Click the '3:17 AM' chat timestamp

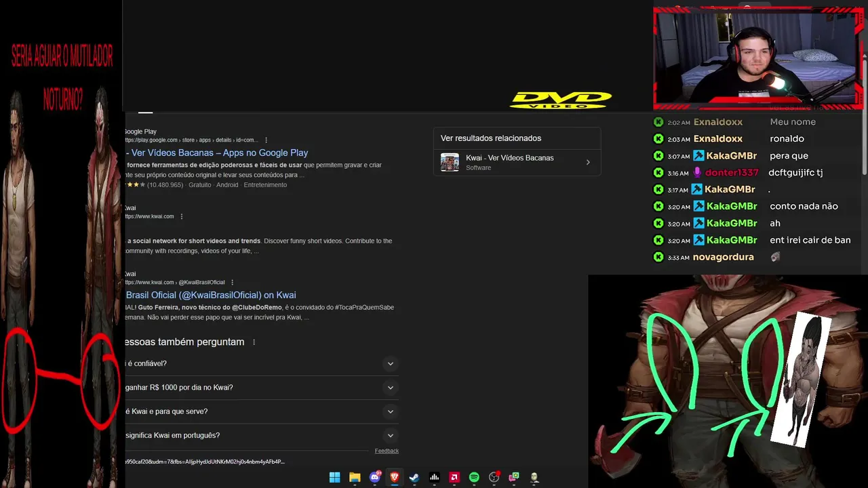678,190
